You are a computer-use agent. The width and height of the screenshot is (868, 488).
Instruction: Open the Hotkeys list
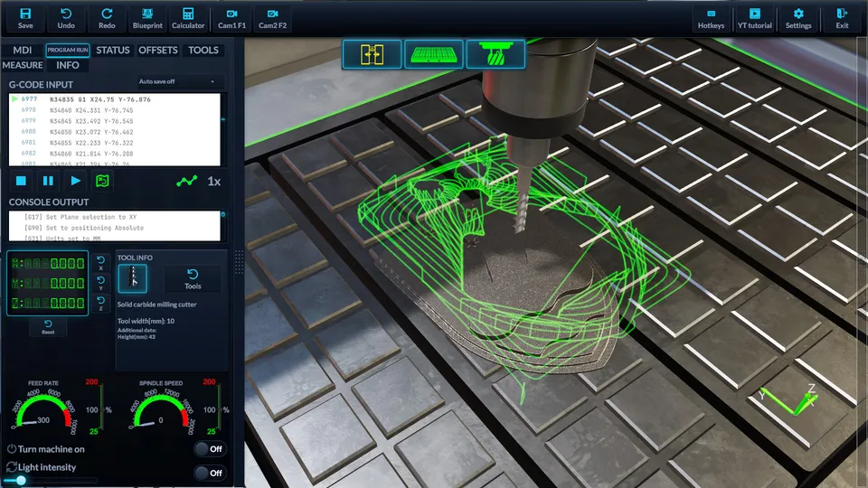click(711, 18)
